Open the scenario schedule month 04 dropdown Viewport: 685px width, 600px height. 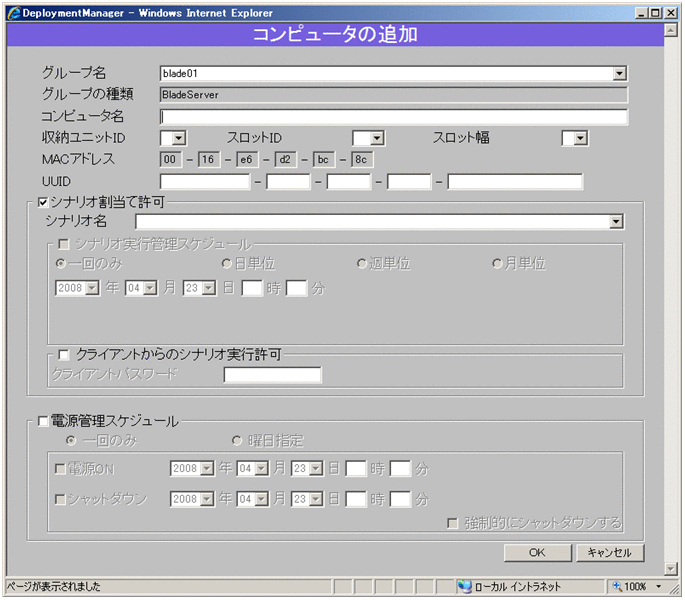pos(150,288)
